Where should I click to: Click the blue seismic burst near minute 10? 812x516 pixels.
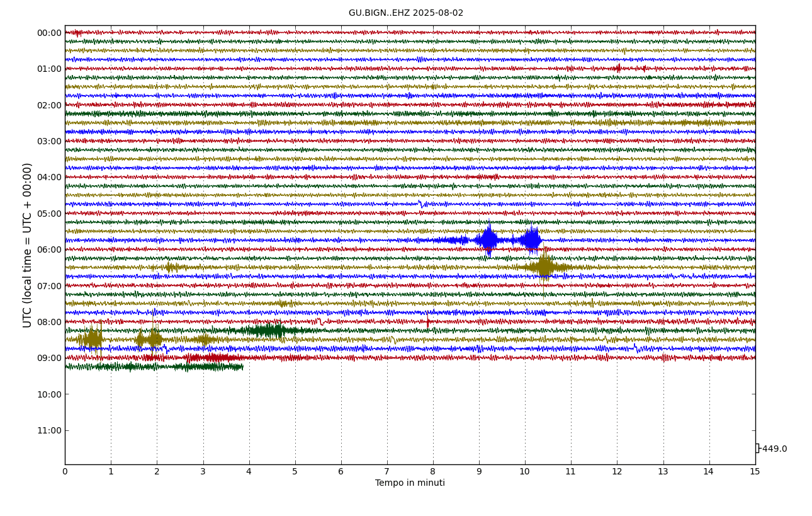pyautogui.click(x=531, y=239)
